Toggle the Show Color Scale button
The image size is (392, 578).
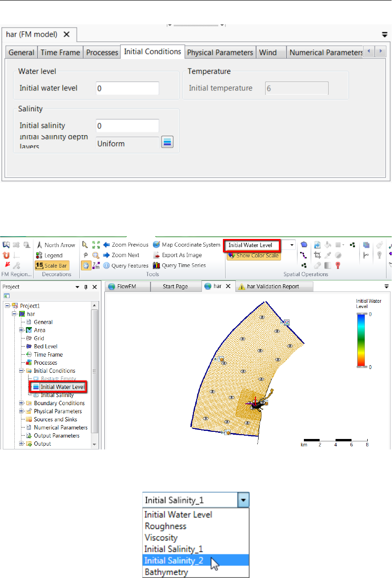pos(253,256)
